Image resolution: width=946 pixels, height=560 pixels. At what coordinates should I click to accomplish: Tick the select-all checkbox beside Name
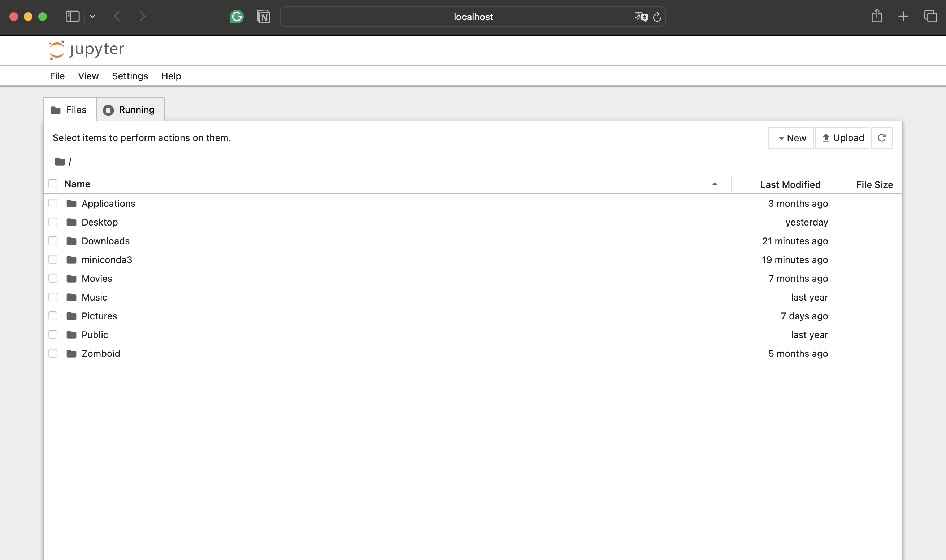tap(53, 184)
